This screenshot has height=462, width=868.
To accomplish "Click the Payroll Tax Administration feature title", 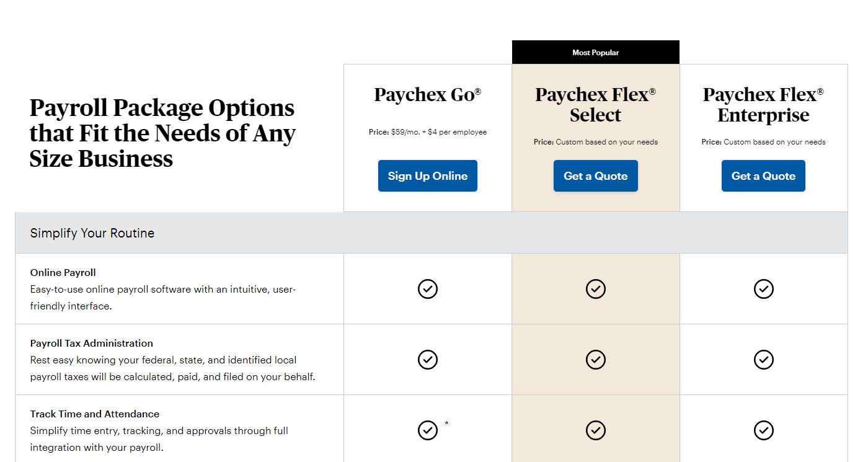I will (x=92, y=344).
